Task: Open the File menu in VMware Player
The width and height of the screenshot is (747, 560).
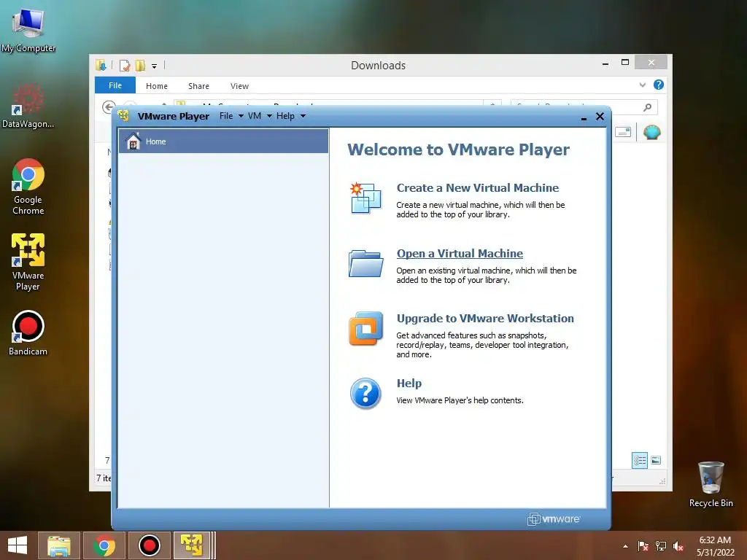Action: pyautogui.click(x=226, y=116)
